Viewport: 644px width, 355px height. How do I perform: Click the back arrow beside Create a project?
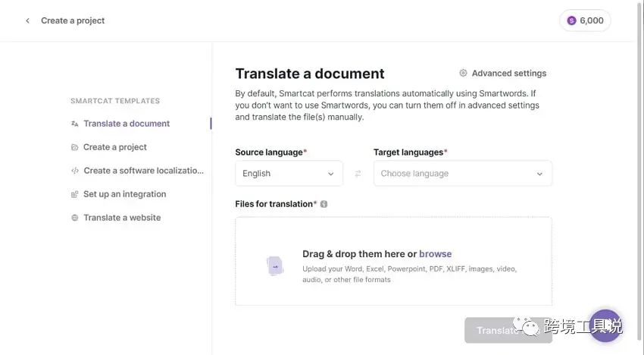tap(27, 20)
